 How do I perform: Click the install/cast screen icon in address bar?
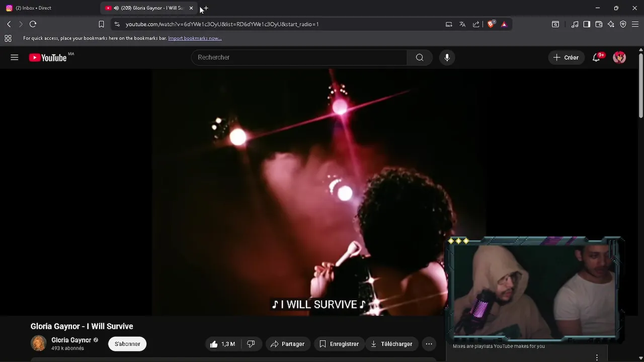[449, 24]
